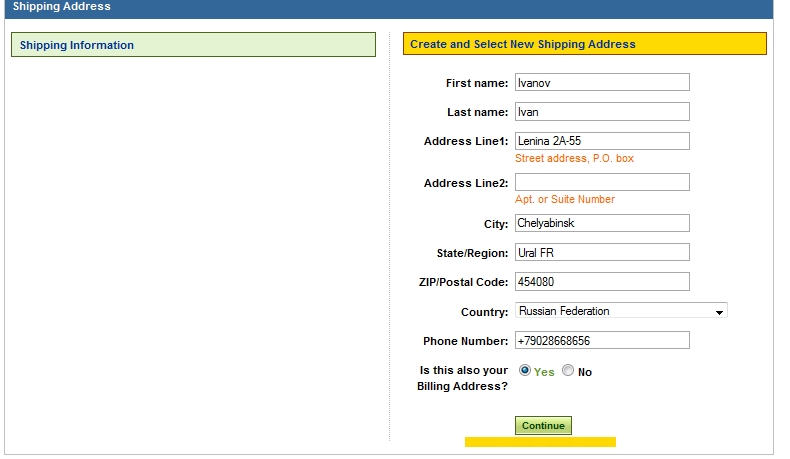Select No for billing address
The height and width of the screenshot is (459, 790).
click(568, 371)
